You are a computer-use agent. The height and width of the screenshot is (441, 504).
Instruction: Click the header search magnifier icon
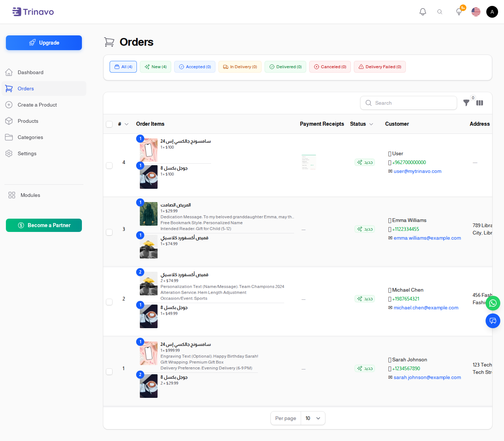440,12
